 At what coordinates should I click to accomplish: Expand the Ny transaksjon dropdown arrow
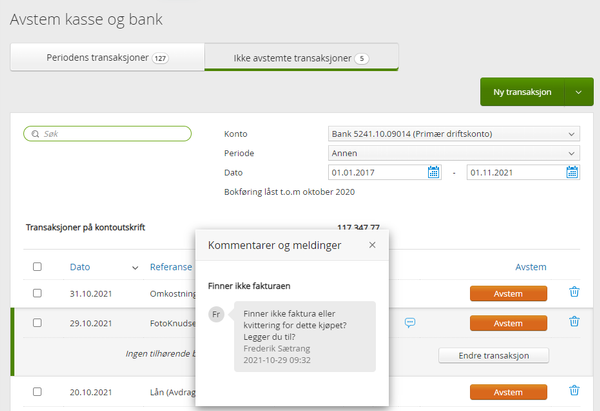(x=577, y=93)
